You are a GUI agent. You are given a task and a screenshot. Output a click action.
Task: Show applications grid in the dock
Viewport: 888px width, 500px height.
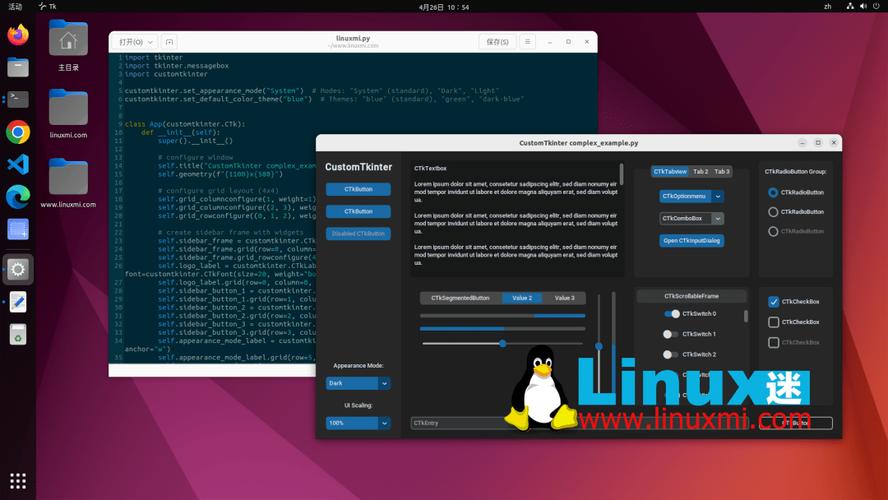click(18, 481)
